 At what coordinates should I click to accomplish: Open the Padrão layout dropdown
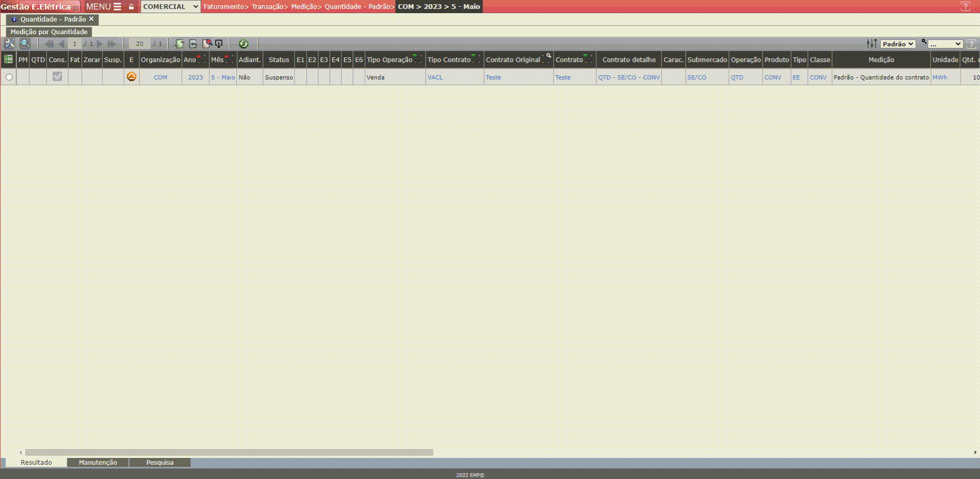[898, 44]
